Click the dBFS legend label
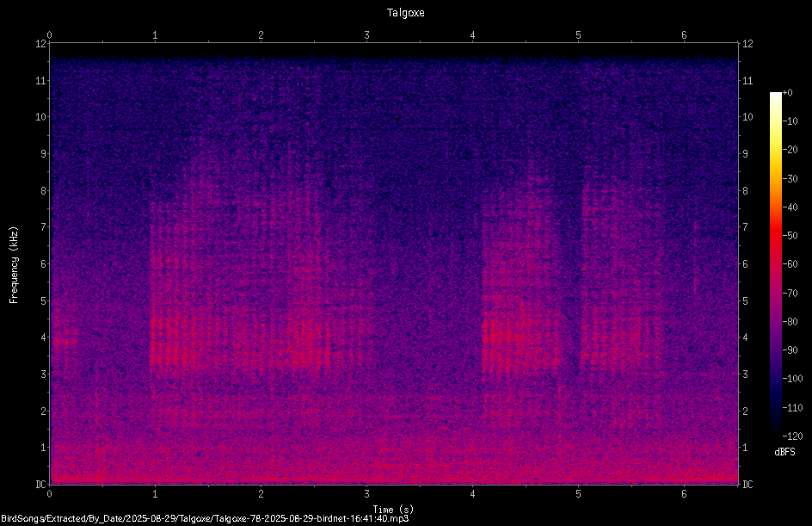The image size is (812, 526). (784, 452)
